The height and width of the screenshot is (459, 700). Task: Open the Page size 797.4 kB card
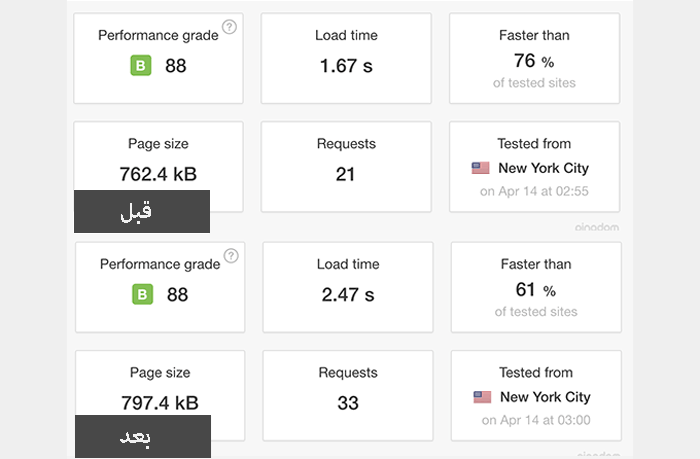(159, 386)
